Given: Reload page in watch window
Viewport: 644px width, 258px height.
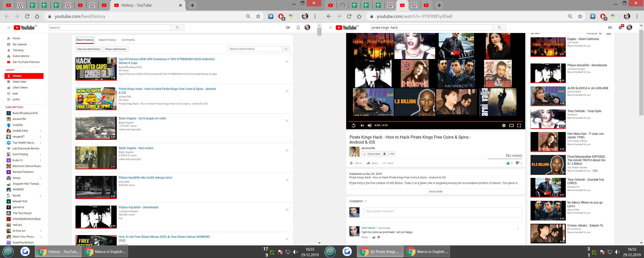Looking at the screenshot, I should pos(349,16).
